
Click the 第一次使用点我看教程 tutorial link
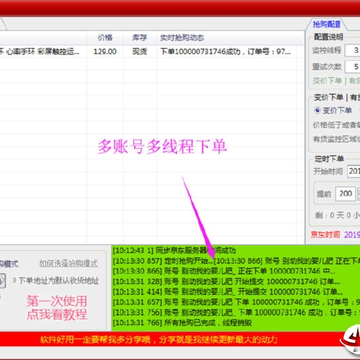57,308
